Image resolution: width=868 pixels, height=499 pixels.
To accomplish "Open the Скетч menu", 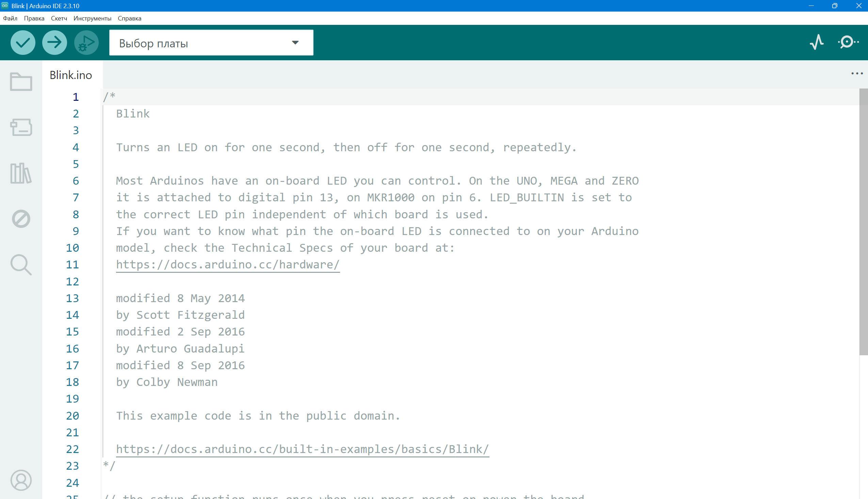I will (x=59, y=18).
